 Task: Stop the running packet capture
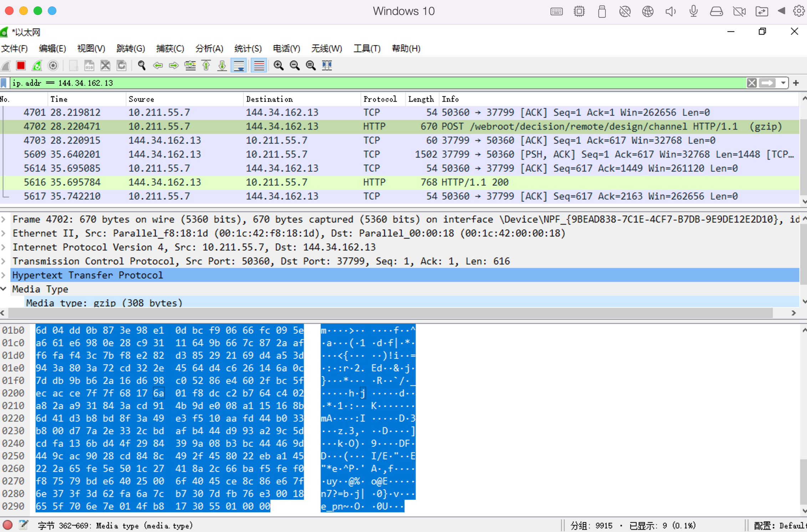21,66
